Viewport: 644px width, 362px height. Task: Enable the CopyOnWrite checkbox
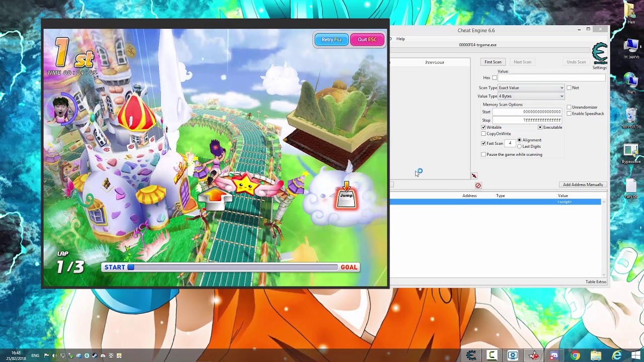484,134
